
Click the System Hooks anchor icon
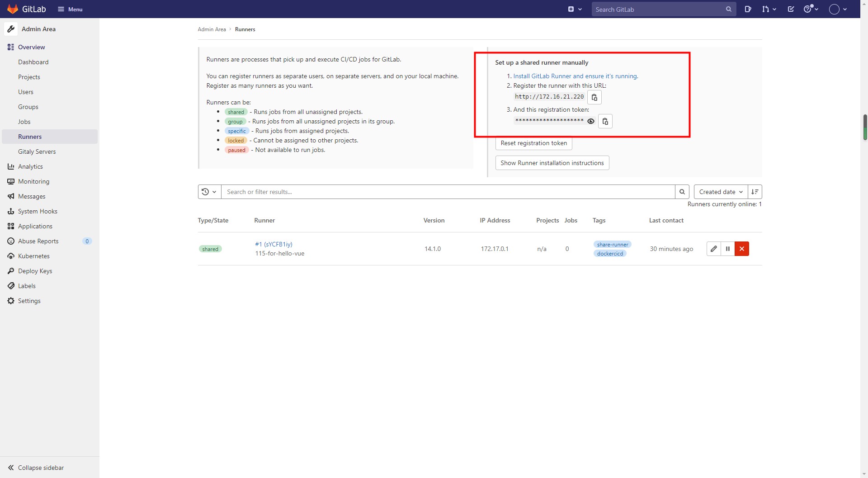pyautogui.click(x=11, y=211)
